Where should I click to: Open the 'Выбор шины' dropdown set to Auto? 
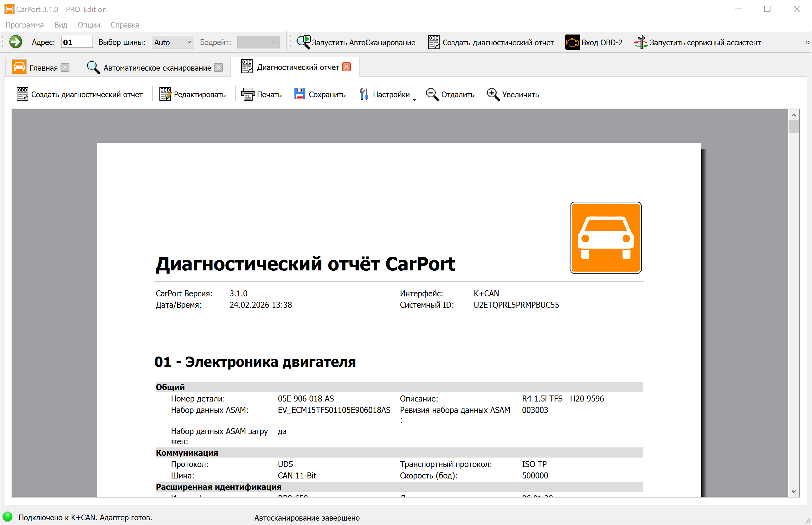[x=173, y=42]
